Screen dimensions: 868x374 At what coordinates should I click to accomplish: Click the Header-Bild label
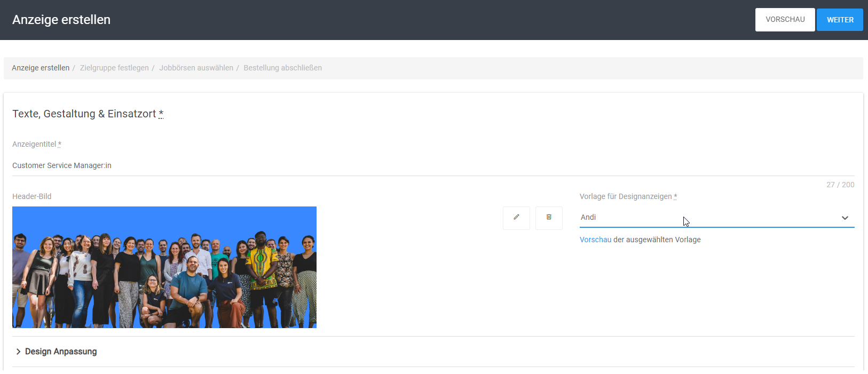pyautogui.click(x=32, y=196)
